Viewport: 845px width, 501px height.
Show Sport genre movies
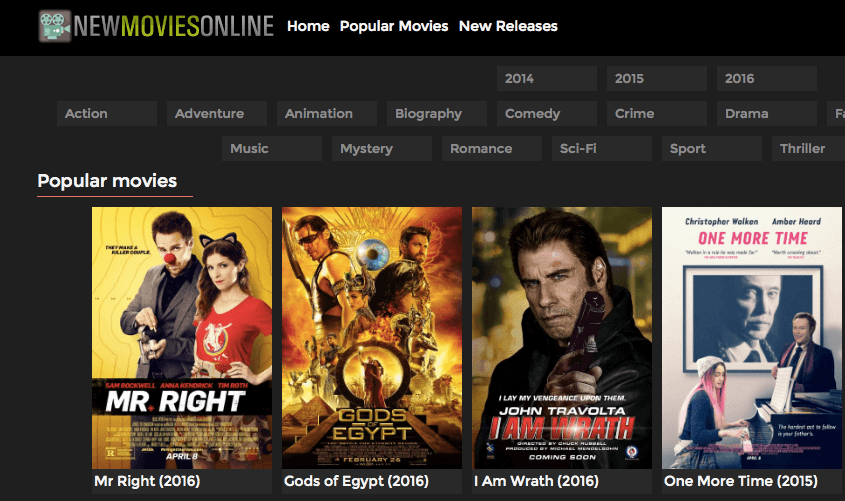click(x=712, y=149)
